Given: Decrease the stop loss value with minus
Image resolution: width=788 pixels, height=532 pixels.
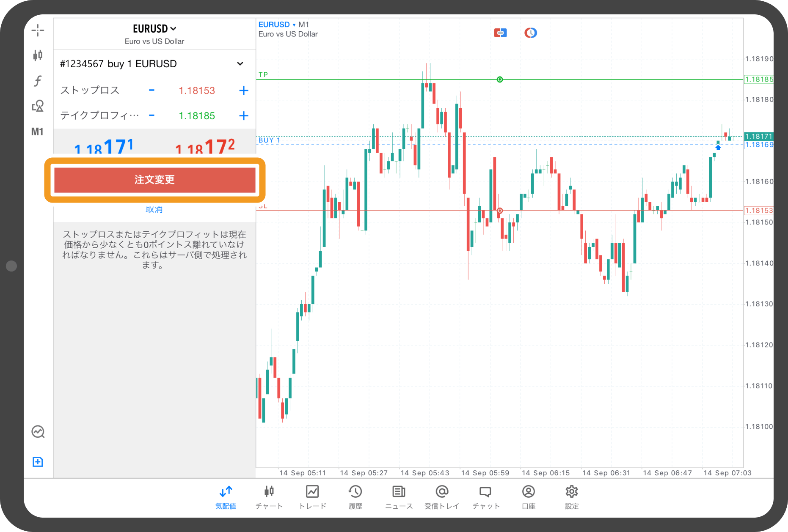Looking at the screenshot, I should (x=152, y=90).
